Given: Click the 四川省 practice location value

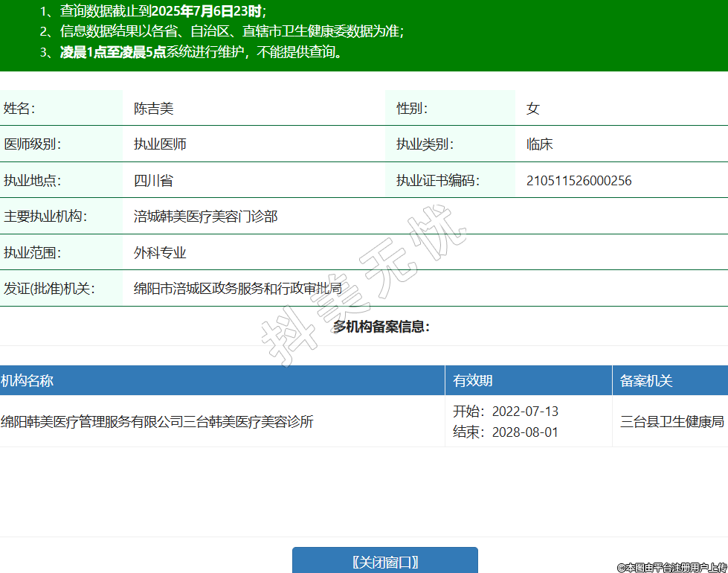Looking at the screenshot, I should point(153,181).
